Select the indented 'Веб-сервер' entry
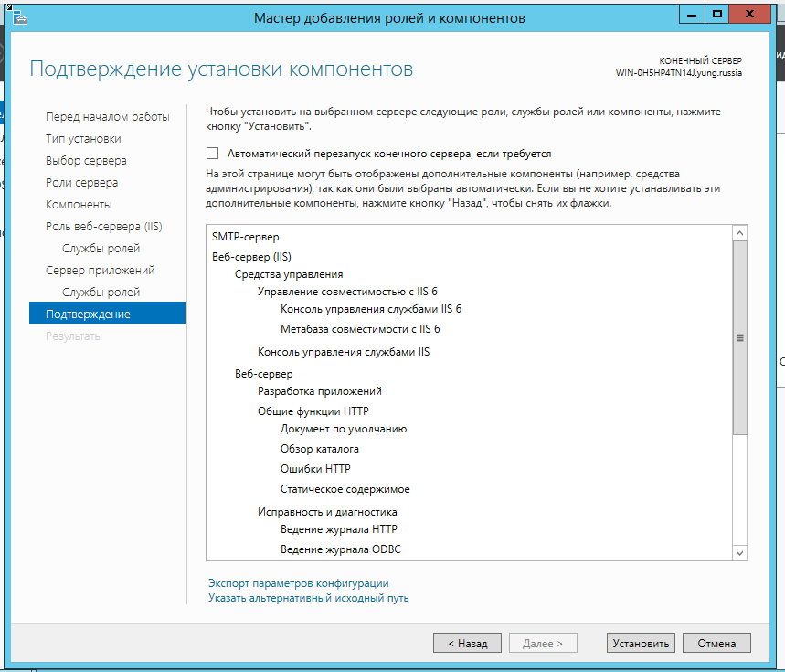 click(x=264, y=374)
